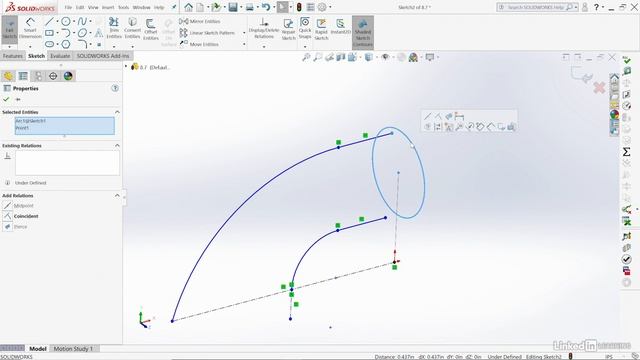The image size is (640, 360).
Task: Select the Polygon sketch tool
Action: click(66, 44)
